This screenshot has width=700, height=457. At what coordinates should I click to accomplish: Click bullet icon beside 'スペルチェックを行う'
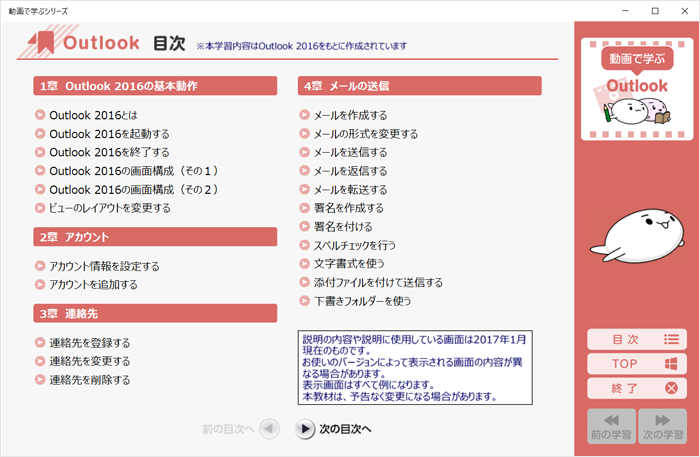(304, 245)
